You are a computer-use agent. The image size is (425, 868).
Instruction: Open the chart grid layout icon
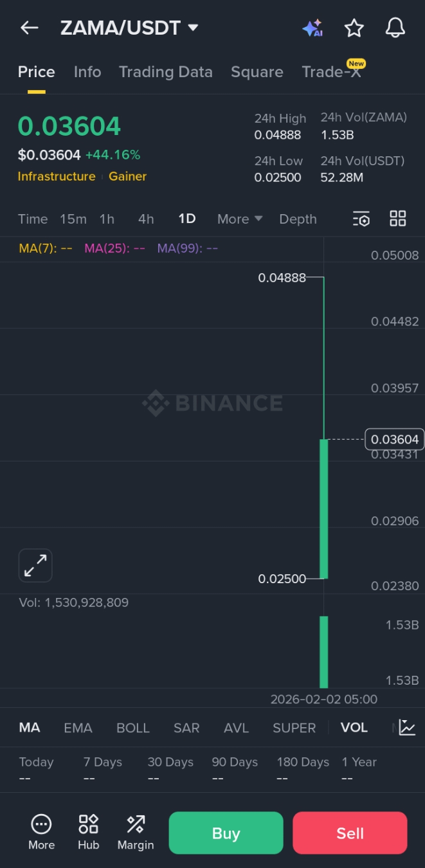(x=398, y=219)
